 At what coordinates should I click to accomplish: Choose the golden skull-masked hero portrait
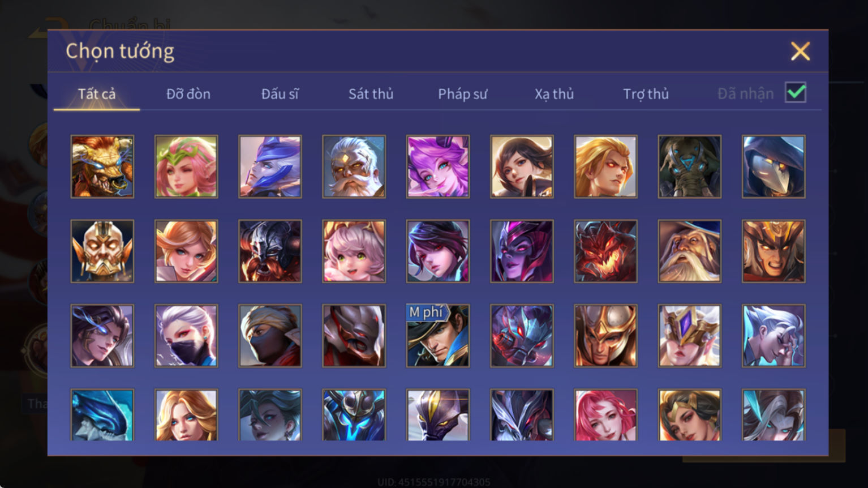[102, 251]
